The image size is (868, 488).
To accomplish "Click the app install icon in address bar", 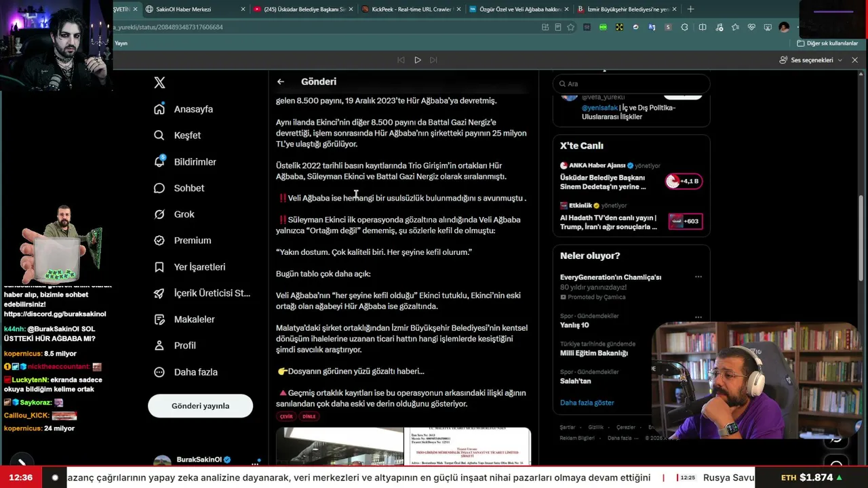I will [545, 27].
